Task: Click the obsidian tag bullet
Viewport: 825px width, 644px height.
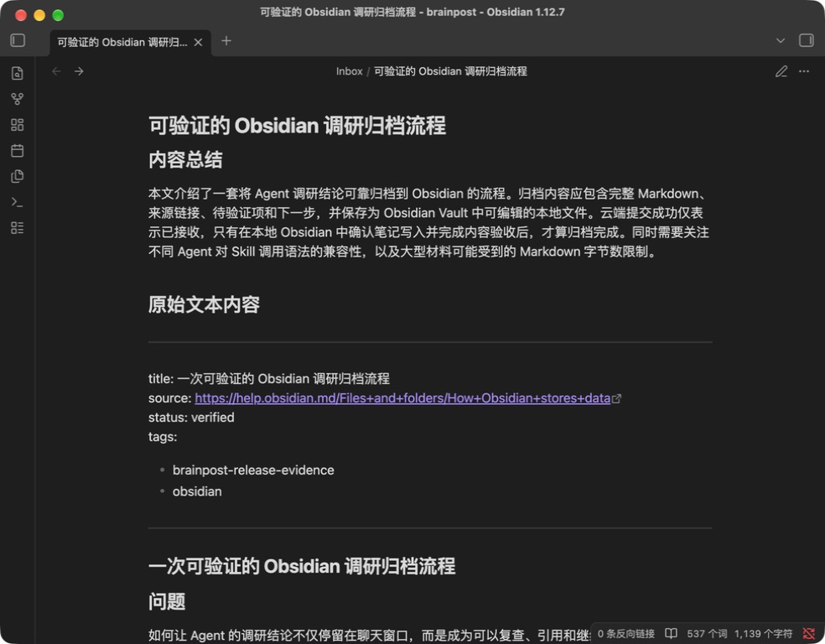Action: pos(197,491)
